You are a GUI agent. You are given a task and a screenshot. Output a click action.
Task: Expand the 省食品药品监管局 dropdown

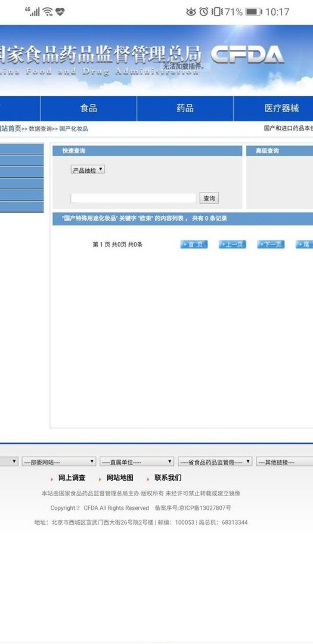pos(215,462)
